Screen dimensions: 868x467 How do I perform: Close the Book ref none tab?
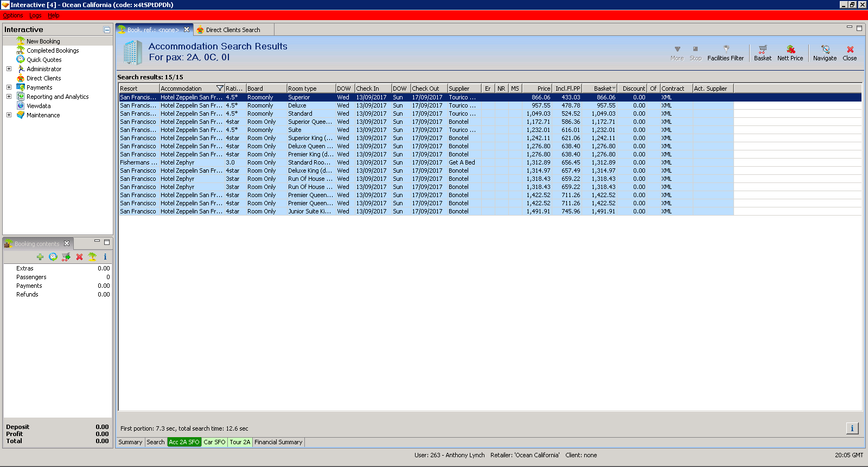[187, 30]
